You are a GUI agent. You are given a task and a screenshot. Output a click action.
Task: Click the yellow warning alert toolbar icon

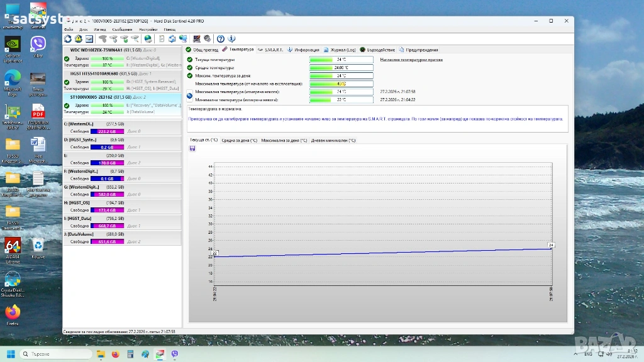[79, 39]
